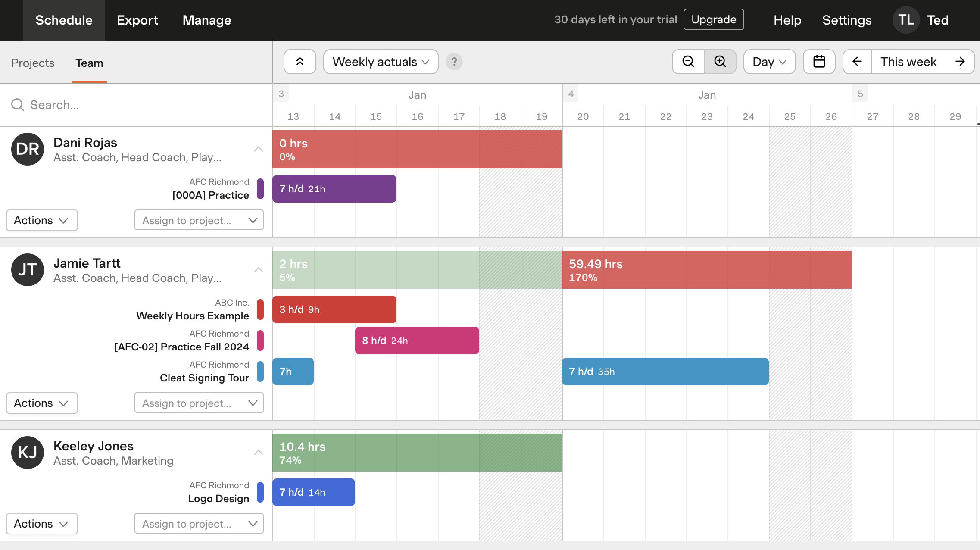Select Jamie's 7h Cleat Signing bar
980x550 pixels.
coord(293,372)
